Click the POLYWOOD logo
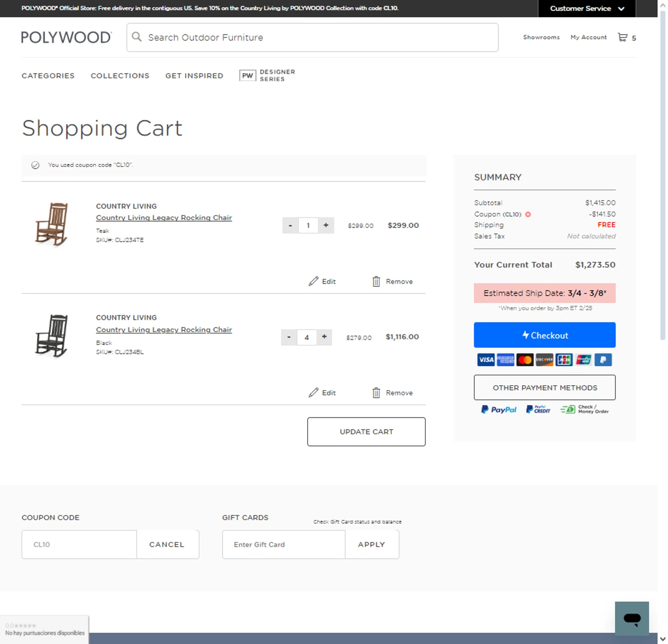The height and width of the screenshot is (644, 668). 66,37
